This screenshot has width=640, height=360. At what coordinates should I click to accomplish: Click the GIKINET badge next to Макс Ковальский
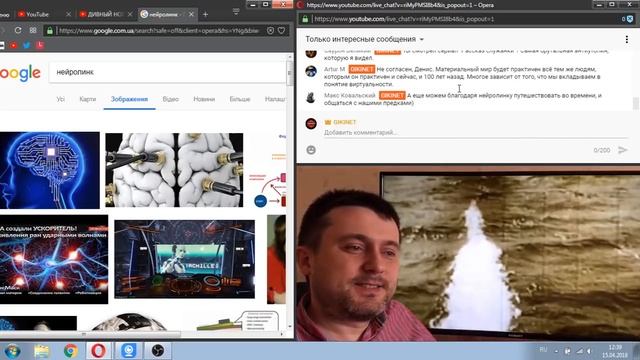[x=392, y=96]
